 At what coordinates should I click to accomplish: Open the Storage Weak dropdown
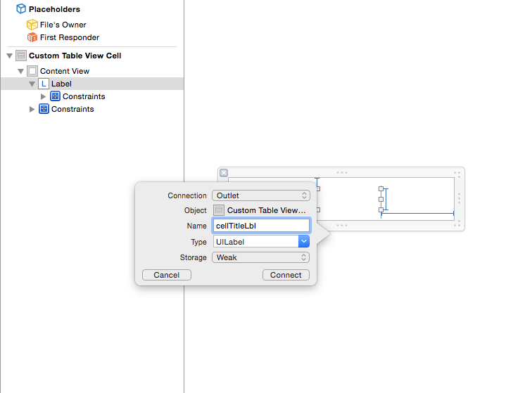point(261,257)
